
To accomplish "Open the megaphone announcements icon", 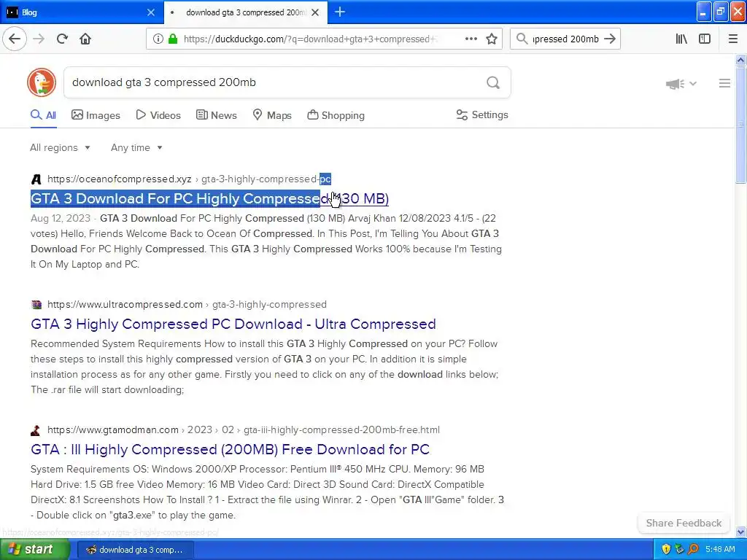I will 675,84.
